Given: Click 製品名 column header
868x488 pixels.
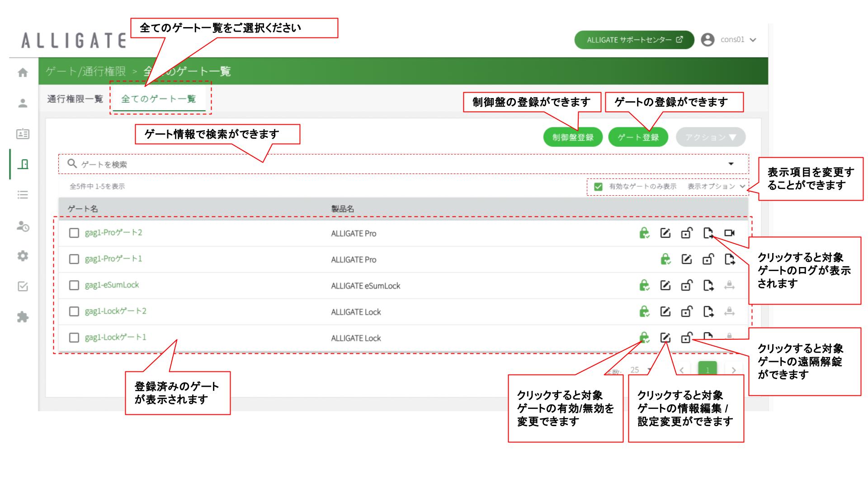Looking at the screenshot, I should pos(343,209).
